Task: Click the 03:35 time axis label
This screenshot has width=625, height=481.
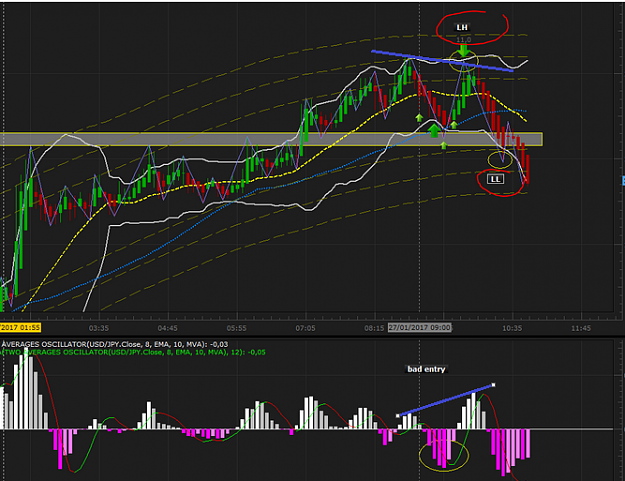Action: (x=98, y=328)
